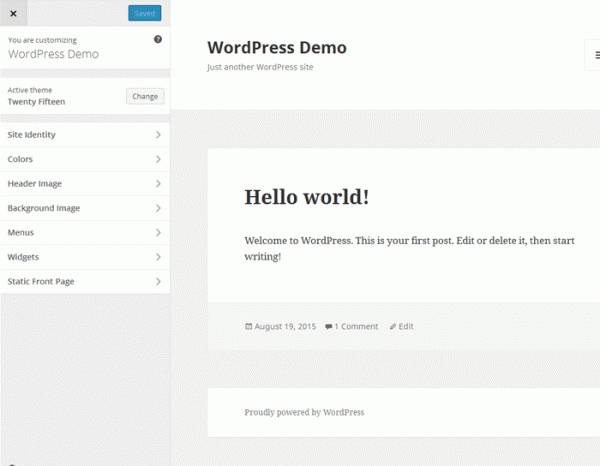Expand the Colors section chevron

point(158,159)
